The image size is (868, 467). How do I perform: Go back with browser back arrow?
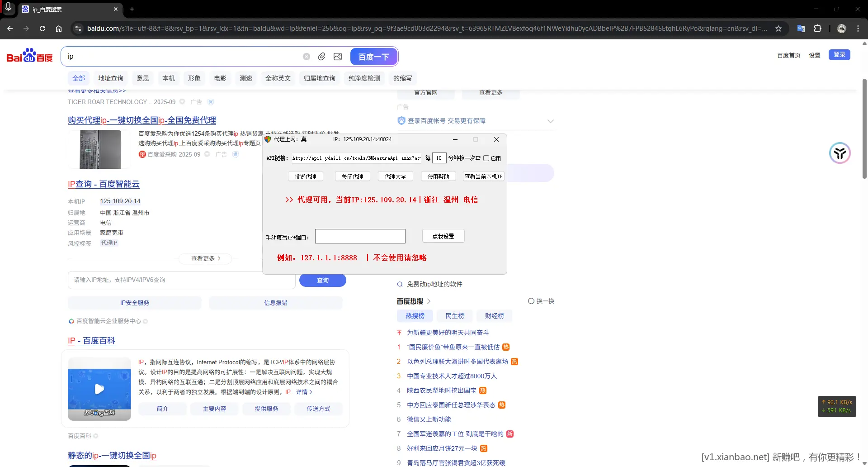[10, 28]
